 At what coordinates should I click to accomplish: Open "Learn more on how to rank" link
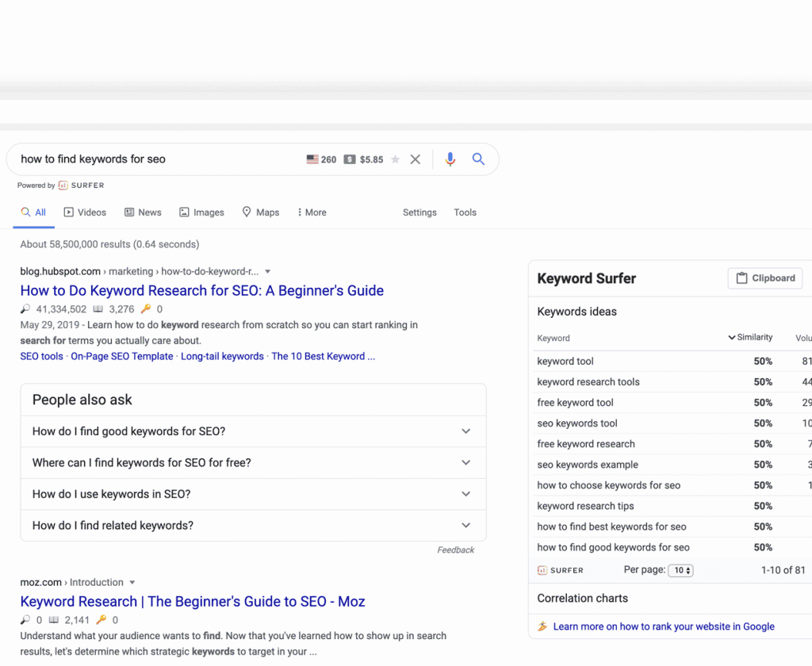664,626
